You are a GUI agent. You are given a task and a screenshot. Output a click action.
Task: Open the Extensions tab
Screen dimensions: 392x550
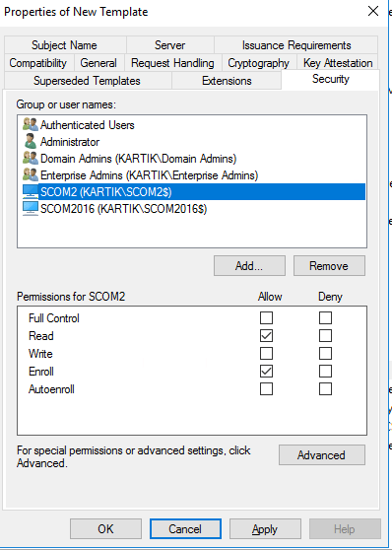pyautogui.click(x=227, y=81)
